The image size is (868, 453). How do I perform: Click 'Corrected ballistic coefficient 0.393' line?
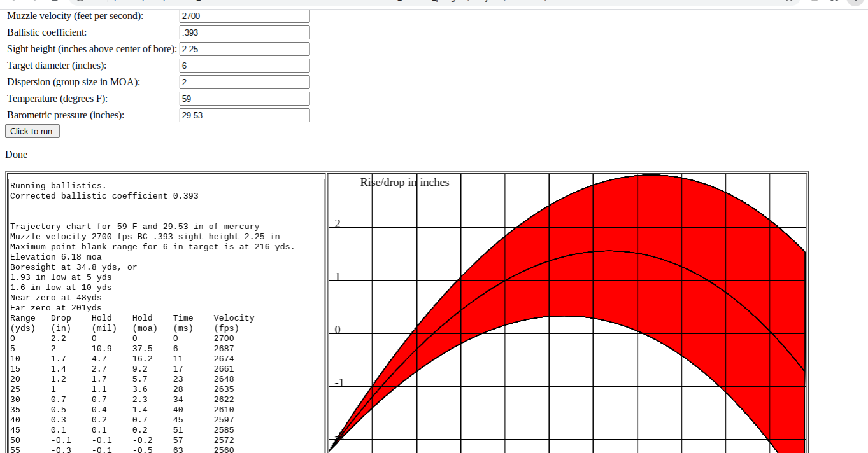[x=104, y=196]
